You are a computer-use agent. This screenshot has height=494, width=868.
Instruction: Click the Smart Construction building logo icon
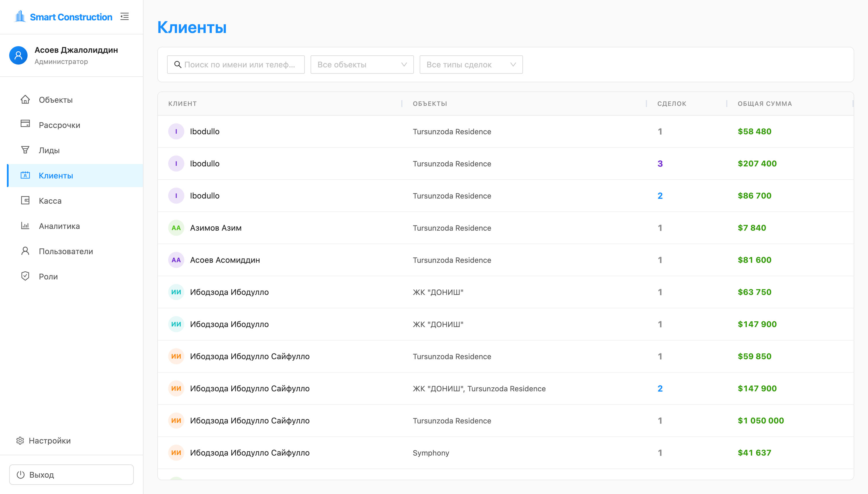pyautogui.click(x=20, y=16)
